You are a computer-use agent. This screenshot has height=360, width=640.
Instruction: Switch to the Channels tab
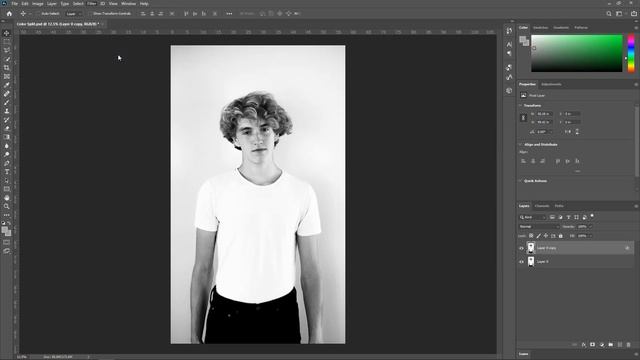(542, 206)
